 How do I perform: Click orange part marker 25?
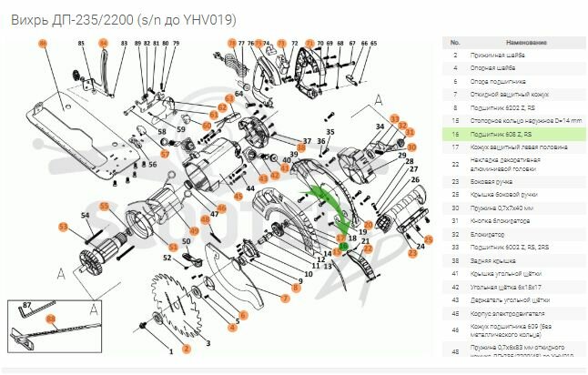(x=428, y=239)
